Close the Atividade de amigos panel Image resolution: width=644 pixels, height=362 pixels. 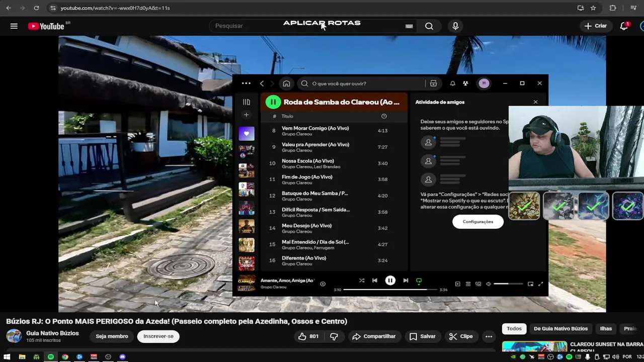click(x=535, y=102)
